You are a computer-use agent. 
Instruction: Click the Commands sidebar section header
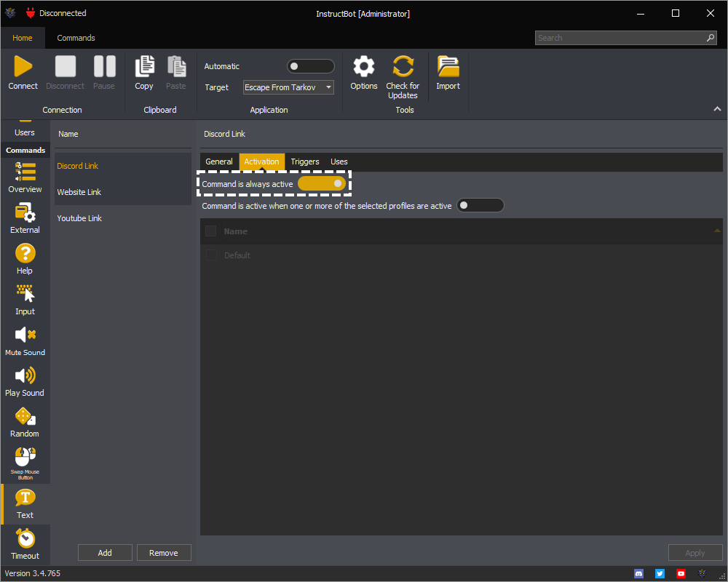[x=25, y=150]
